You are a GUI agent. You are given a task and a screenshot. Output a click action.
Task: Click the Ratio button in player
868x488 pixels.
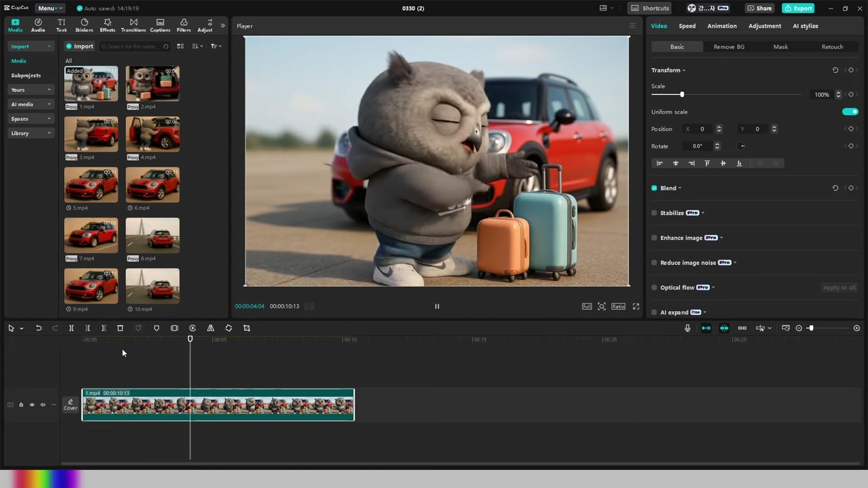click(618, 307)
